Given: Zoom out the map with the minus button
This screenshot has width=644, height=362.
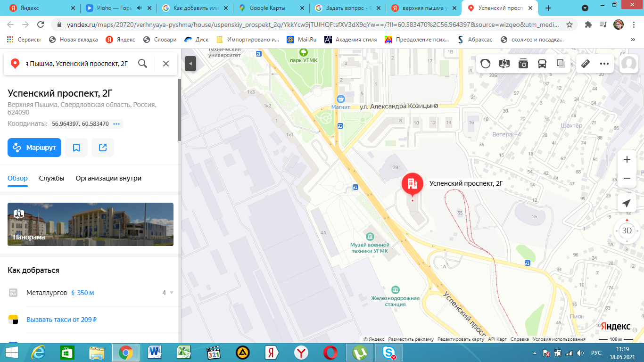Looking at the screenshot, I should pos(627,178).
